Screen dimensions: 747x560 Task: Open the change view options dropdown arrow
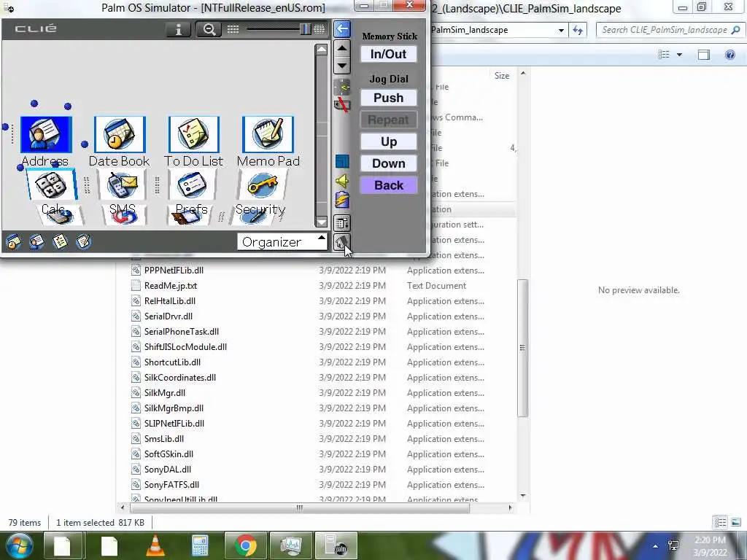pos(679,55)
